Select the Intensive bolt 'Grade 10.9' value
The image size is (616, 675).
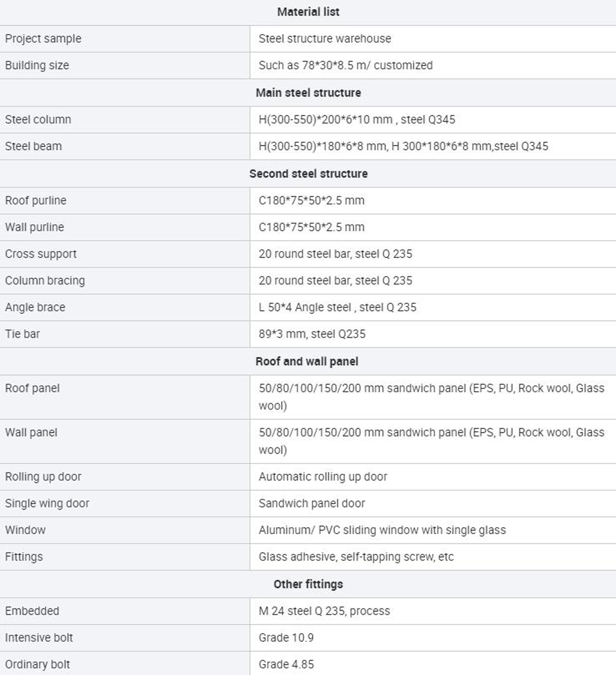tap(286, 638)
